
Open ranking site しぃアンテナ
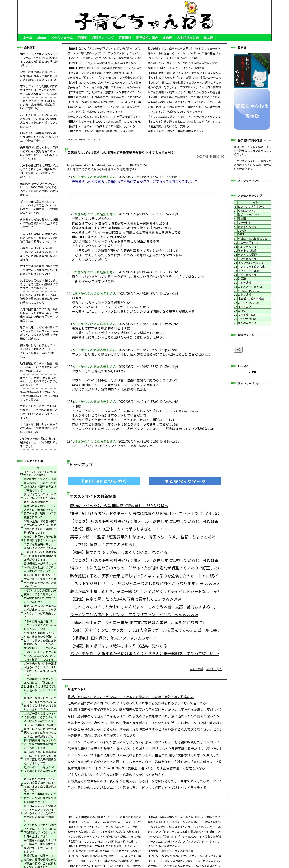pyautogui.click(x=252, y=207)
